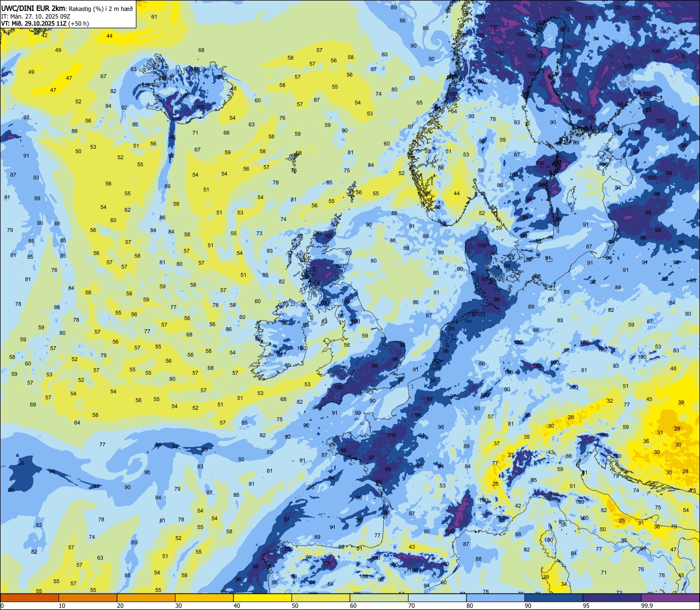Click the humidity value '27' on the map
This screenshot has height=610, width=700.
tap(511, 455)
